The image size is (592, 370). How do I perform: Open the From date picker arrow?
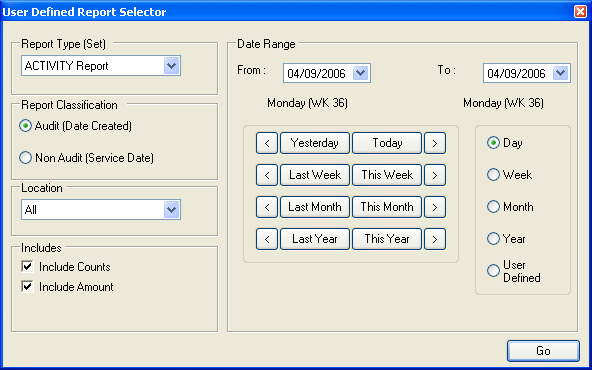pos(361,73)
